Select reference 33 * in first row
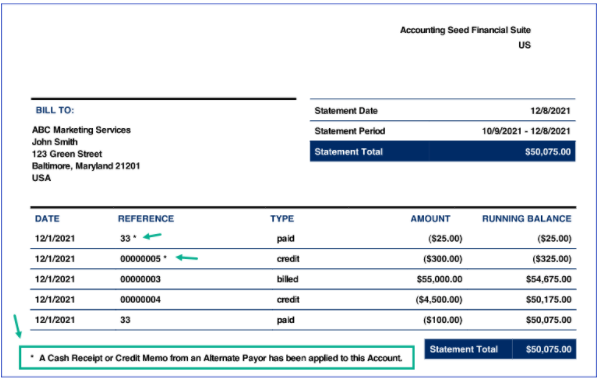This screenshot has height=381, width=601. click(x=128, y=238)
